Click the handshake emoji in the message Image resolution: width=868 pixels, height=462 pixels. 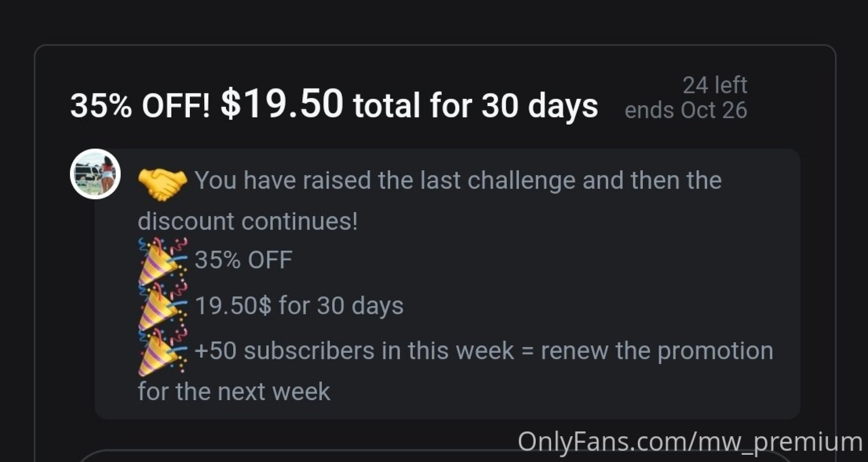[x=162, y=184]
